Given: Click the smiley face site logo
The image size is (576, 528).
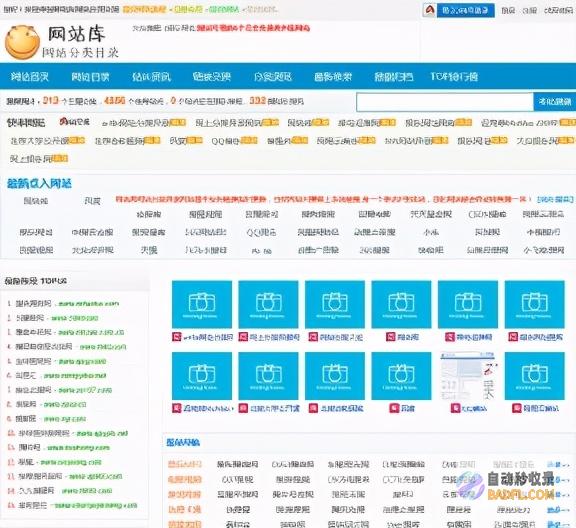Looking at the screenshot, I should coord(22,42).
